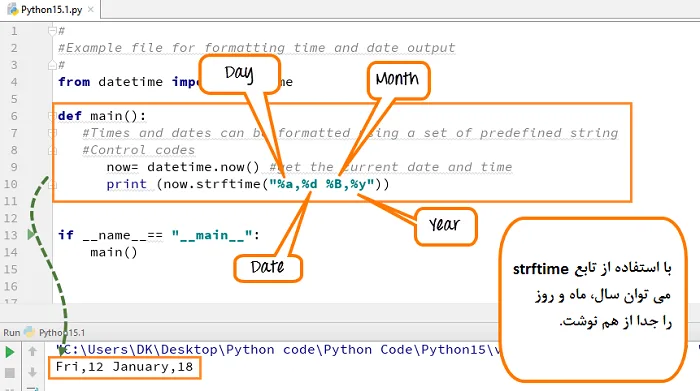The width and height of the screenshot is (700, 391).
Task: Click the 'main()' call on line 14
Action: (x=114, y=252)
